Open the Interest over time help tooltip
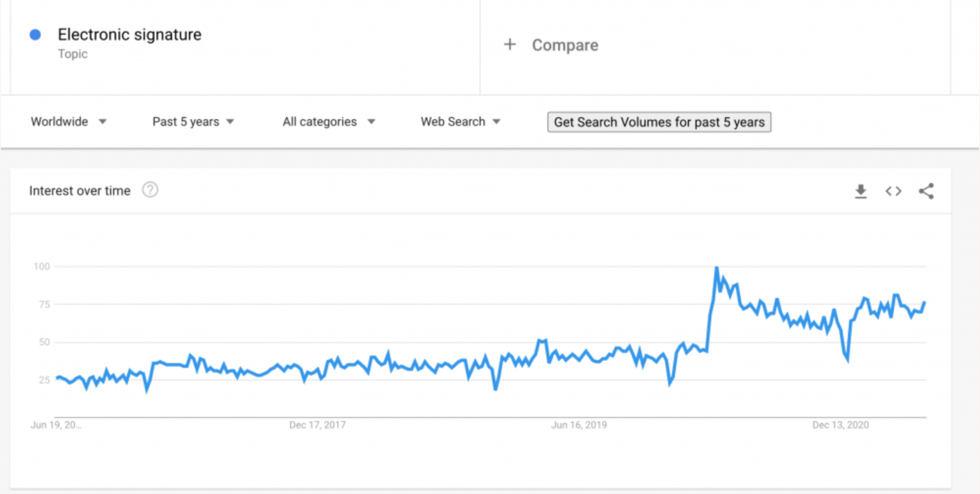980x494 pixels. pyautogui.click(x=150, y=190)
